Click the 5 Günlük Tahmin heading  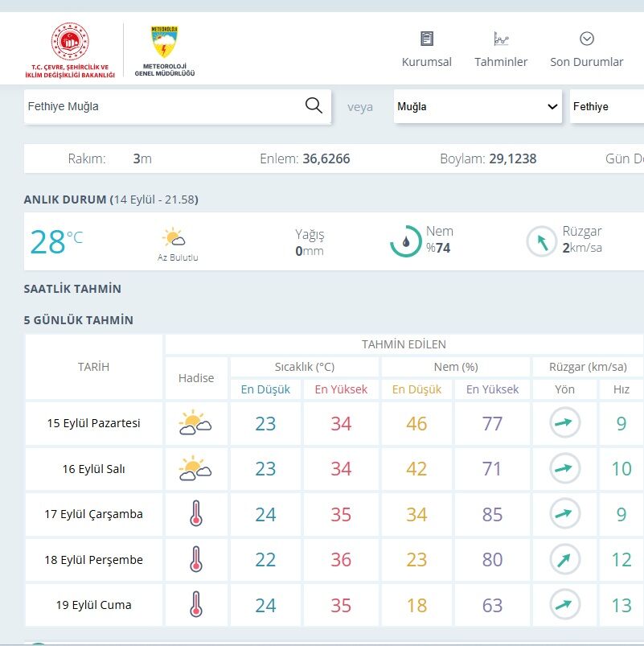tap(79, 320)
